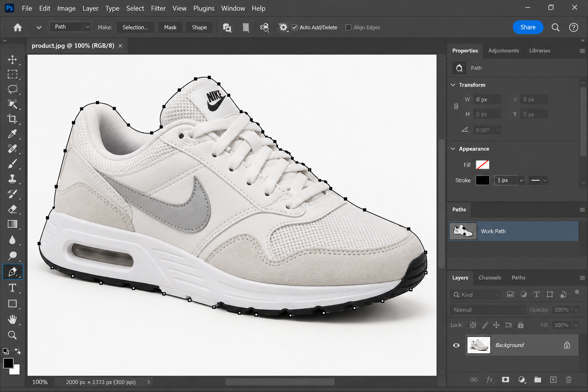Open the Search icon
588x392 pixels.
(x=555, y=27)
